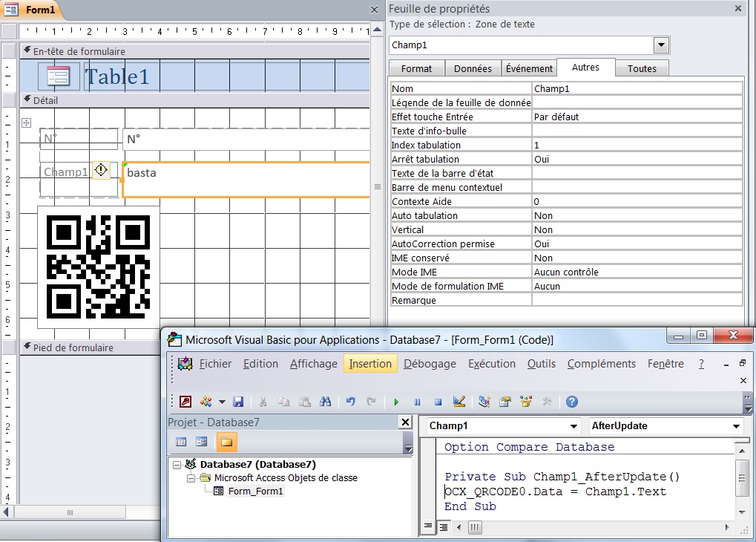Viewport: 756px width, 542px height.
Task: Click the Texte d'info-bulle value field
Action: point(637,131)
